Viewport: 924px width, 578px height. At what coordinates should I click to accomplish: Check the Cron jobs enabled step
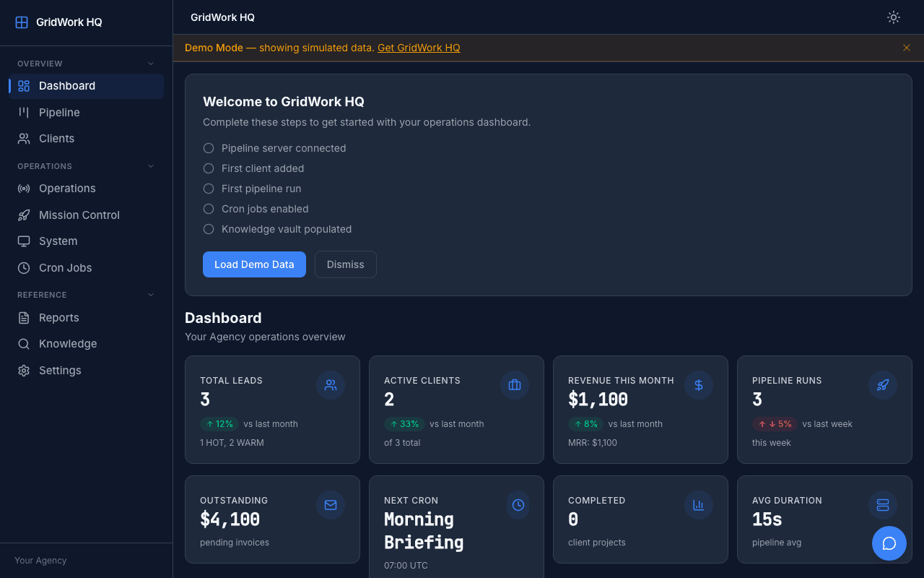coord(209,209)
